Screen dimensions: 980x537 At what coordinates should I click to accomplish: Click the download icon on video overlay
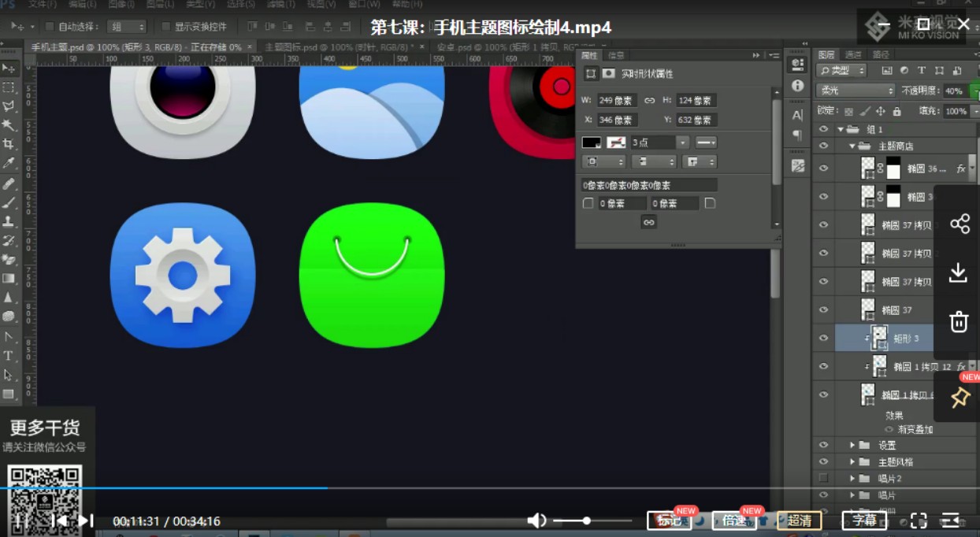click(958, 272)
